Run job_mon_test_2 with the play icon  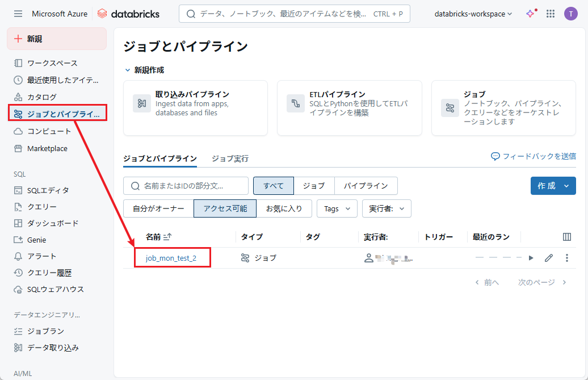pyautogui.click(x=531, y=258)
